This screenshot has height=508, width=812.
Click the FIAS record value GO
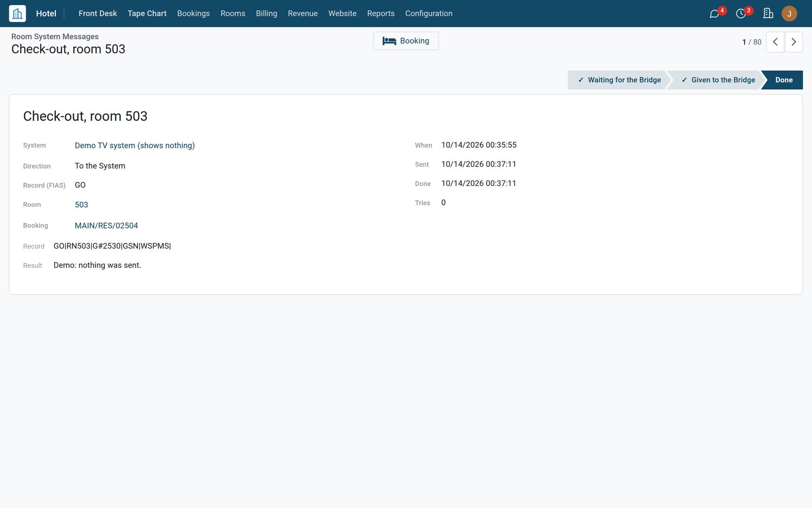[x=80, y=185]
